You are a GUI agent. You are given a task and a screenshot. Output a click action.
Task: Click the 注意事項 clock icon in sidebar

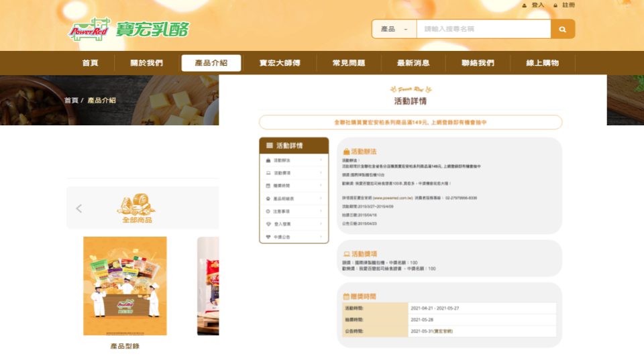pyautogui.click(x=268, y=211)
